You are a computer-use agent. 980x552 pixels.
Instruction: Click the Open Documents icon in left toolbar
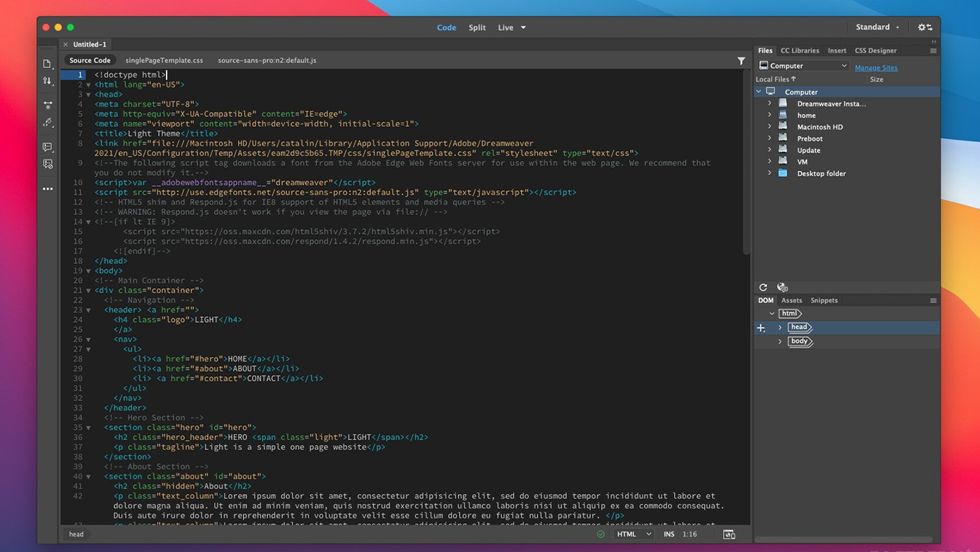(x=48, y=64)
